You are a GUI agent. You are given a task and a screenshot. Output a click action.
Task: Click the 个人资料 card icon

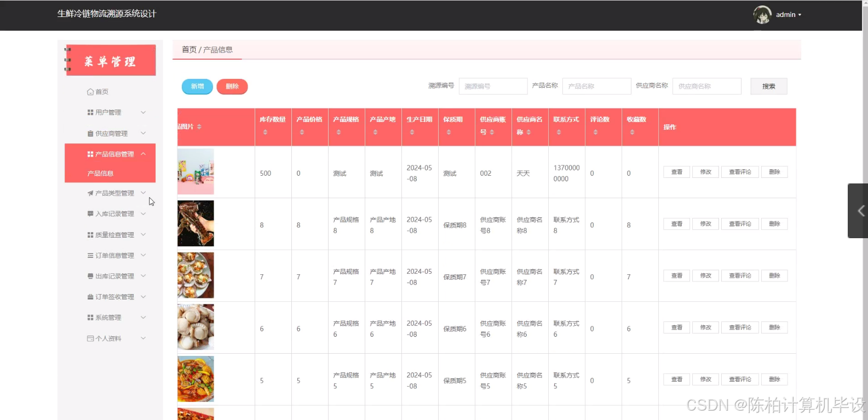pos(90,339)
